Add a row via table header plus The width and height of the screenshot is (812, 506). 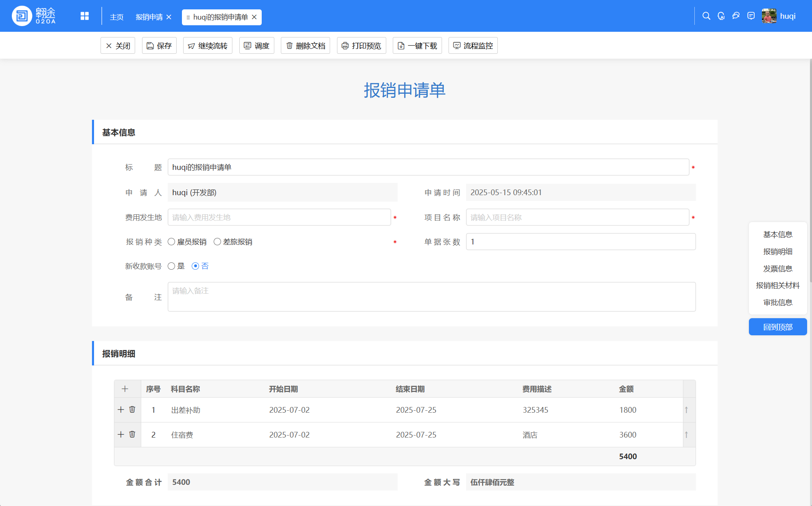pyautogui.click(x=125, y=389)
